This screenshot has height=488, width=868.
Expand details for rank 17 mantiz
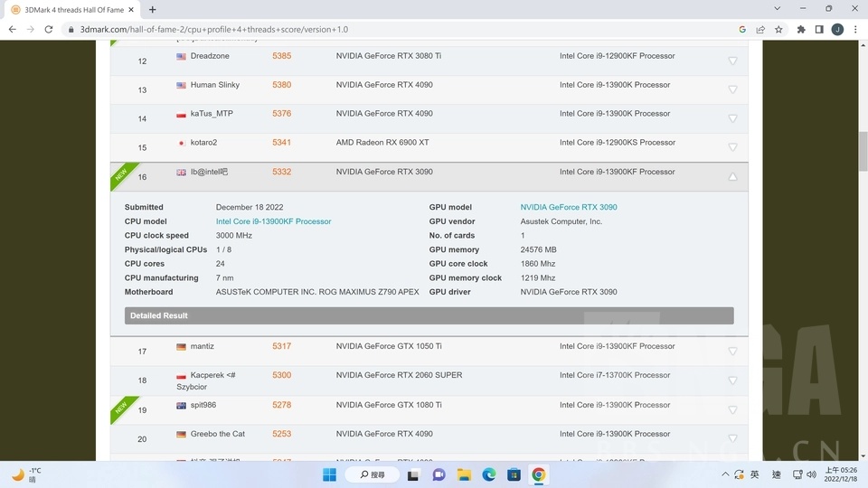pyautogui.click(x=732, y=352)
